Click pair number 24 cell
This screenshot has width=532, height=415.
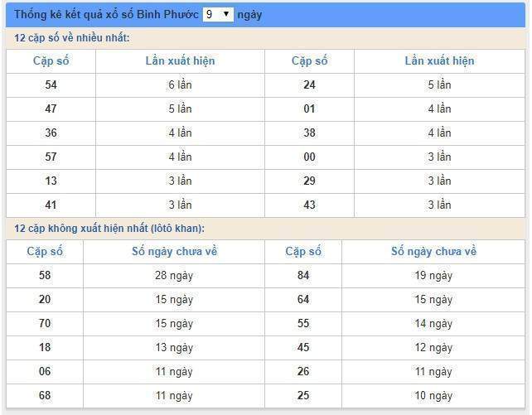309,85
